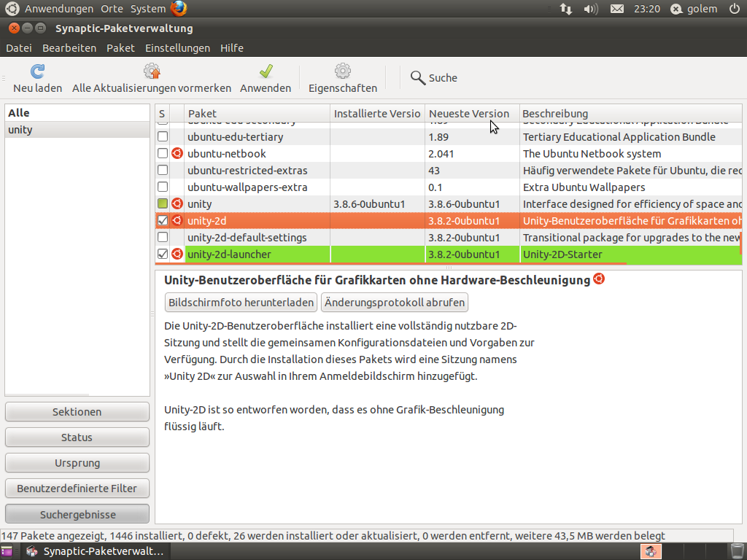
Task: Click the package list vertical scrollbar
Action: coord(740,243)
